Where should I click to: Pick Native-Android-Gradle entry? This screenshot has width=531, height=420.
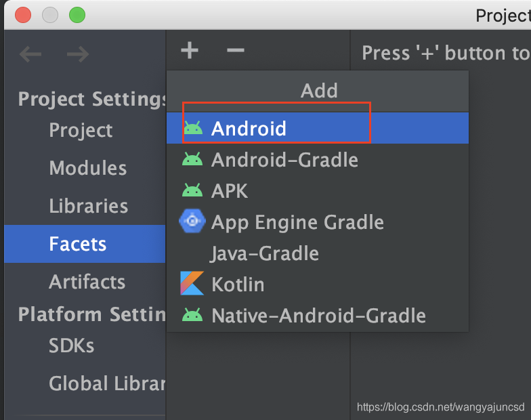point(318,315)
